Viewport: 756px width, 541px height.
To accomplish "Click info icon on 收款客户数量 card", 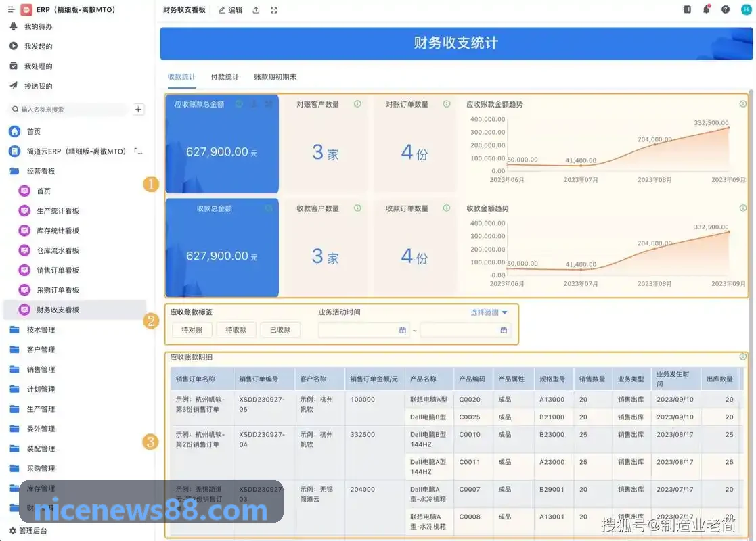I will [357, 208].
